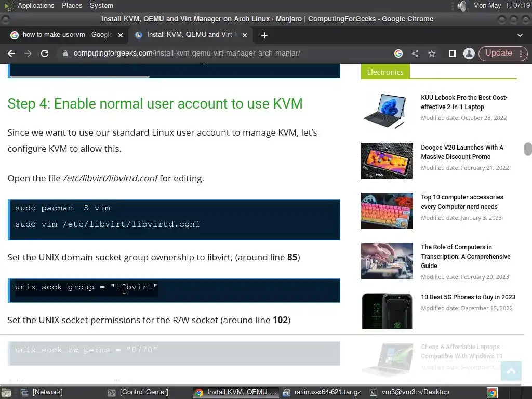This screenshot has width=532, height=399.
Task: Open a new Chrome tab
Action: [264, 35]
